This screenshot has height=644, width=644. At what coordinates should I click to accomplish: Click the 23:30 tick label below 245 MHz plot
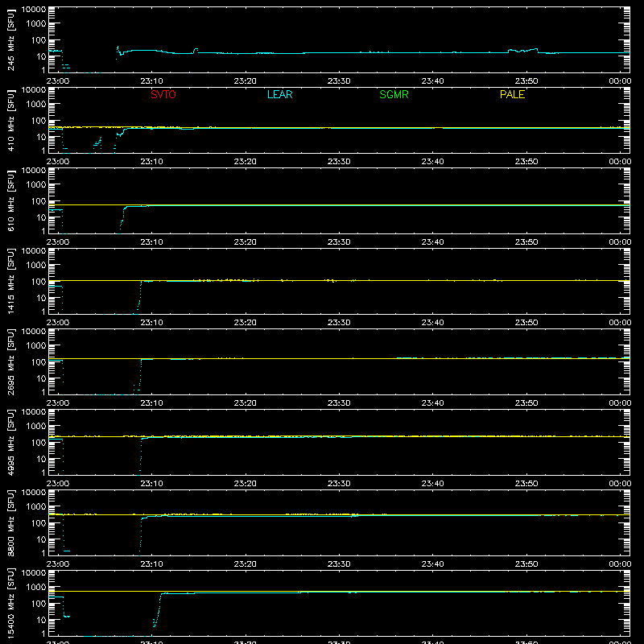pyautogui.click(x=339, y=81)
